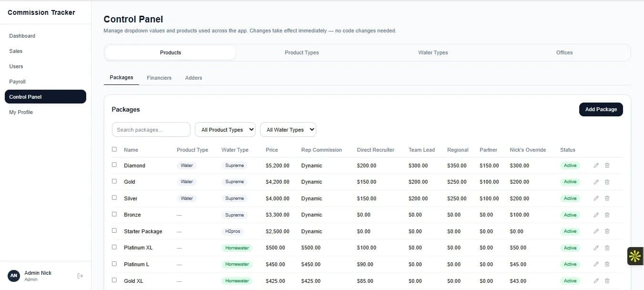The image size is (644, 290).
Task: Delete the Platinum XL trash icon
Action: coord(607,248)
